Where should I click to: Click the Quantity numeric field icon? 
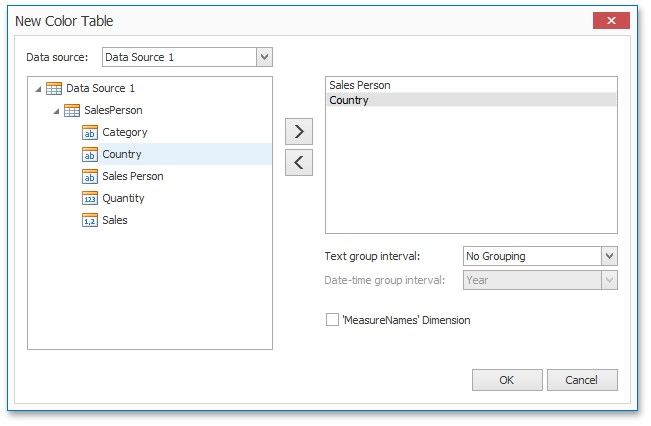pos(90,199)
